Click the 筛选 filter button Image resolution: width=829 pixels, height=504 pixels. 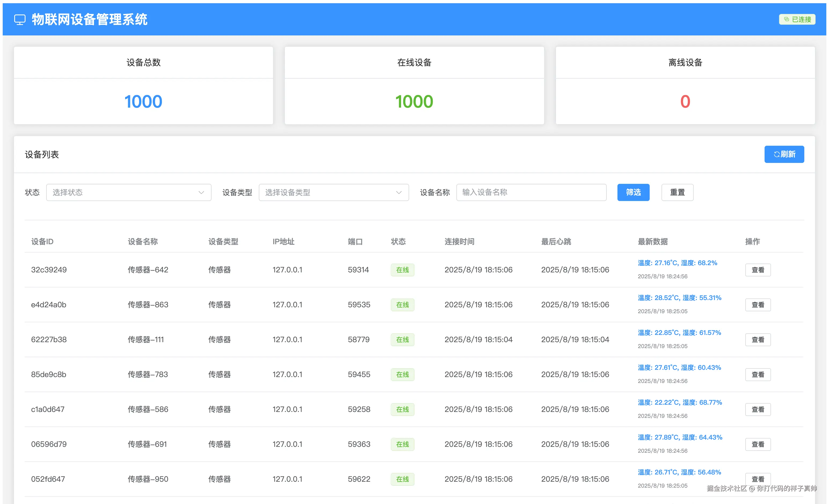(633, 192)
